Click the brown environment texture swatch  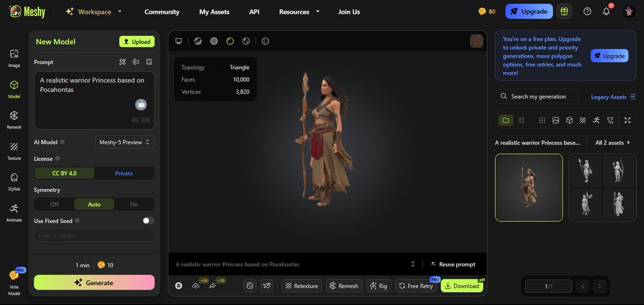[x=477, y=41]
